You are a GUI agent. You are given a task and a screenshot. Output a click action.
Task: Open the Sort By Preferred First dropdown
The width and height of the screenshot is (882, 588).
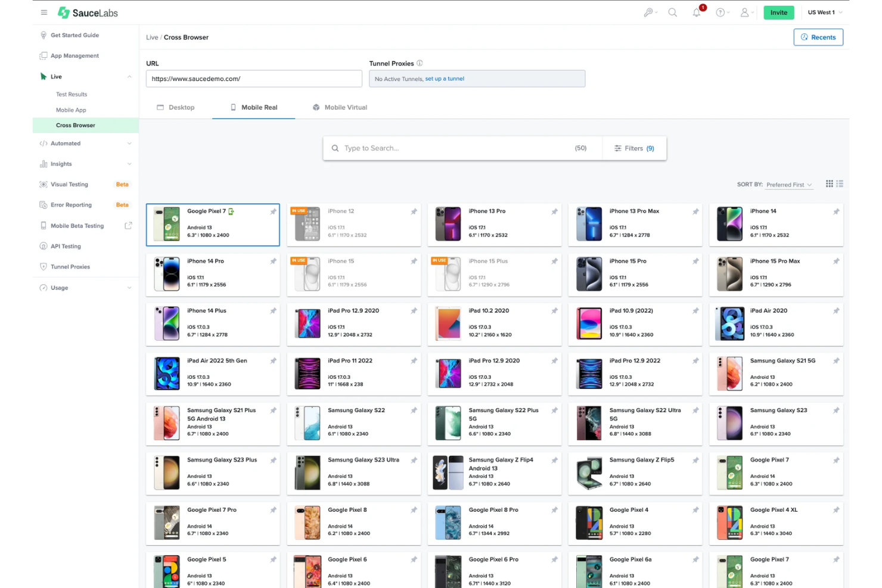789,185
